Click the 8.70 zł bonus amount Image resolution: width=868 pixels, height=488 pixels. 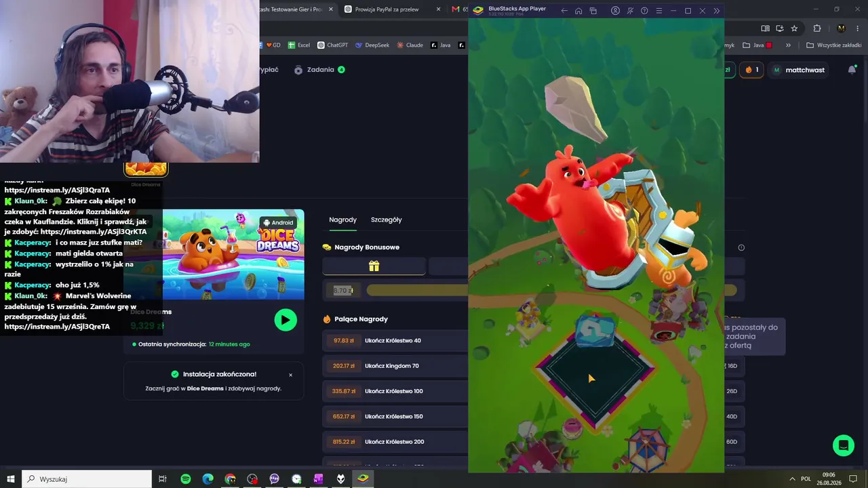[343, 290]
